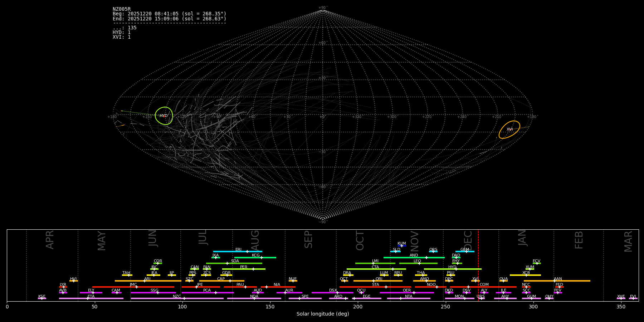Click the 'HYD: 1' count in header
644x322 pixels.
click(x=122, y=33)
